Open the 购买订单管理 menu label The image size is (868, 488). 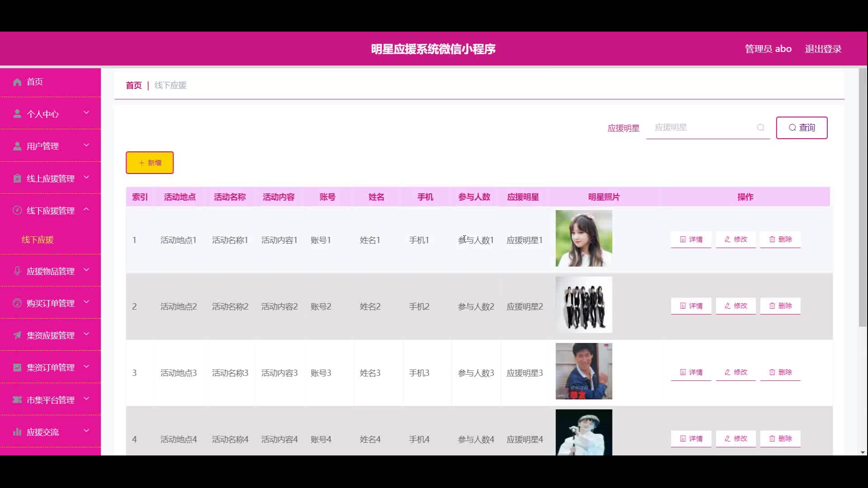point(51,303)
